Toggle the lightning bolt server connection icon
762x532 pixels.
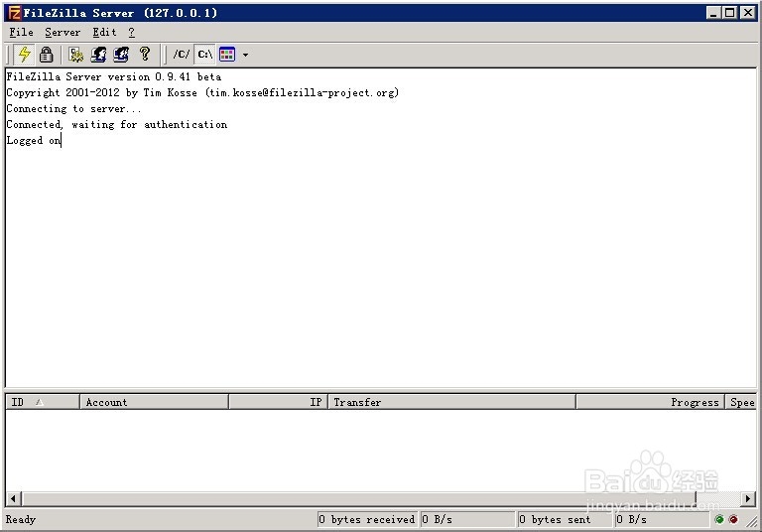(x=24, y=54)
